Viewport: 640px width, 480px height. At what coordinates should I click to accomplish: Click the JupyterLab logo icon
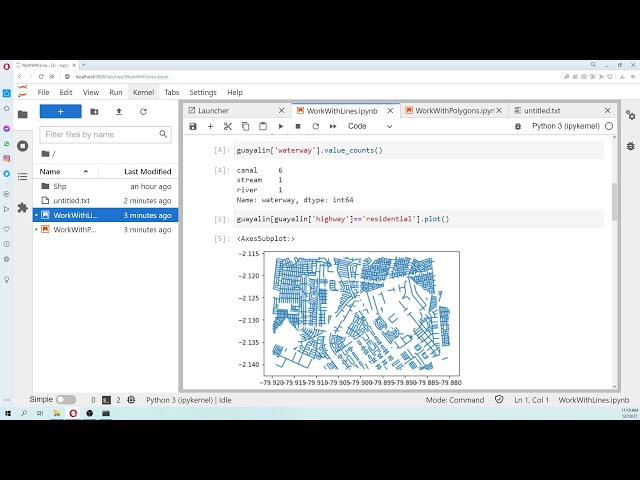[23, 91]
